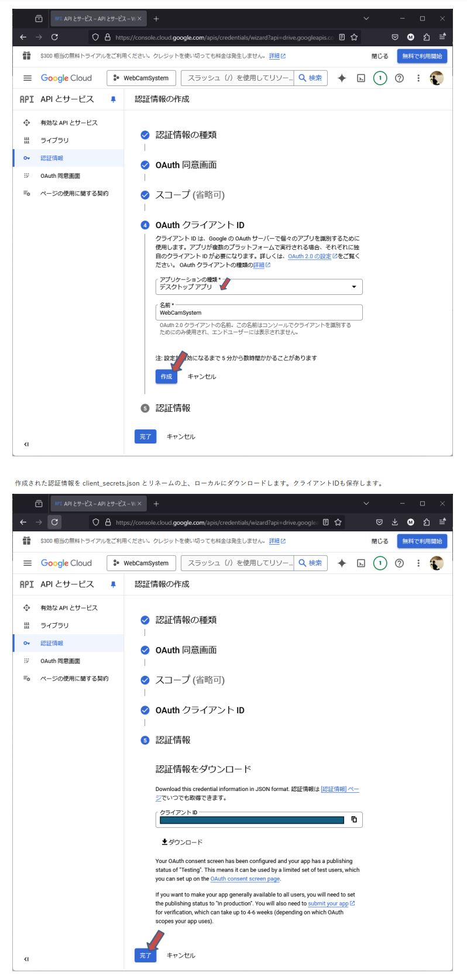Open WebCamSystem project picker in bottom screenshot
Image resolution: width=467 pixels, height=980 pixels.
pyautogui.click(x=141, y=563)
